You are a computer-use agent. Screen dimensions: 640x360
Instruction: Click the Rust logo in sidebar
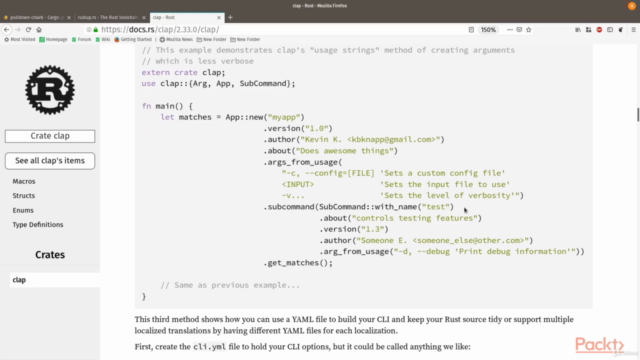(x=50, y=90)
